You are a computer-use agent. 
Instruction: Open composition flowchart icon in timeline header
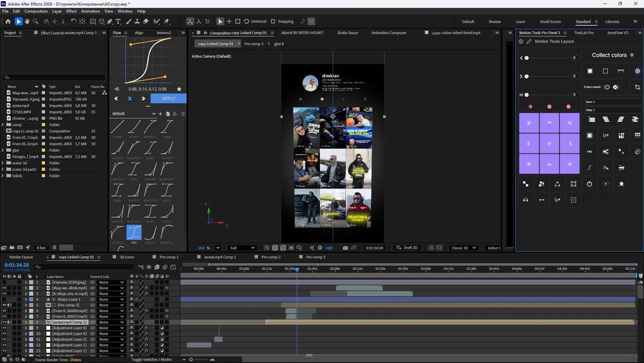[141, 267]
